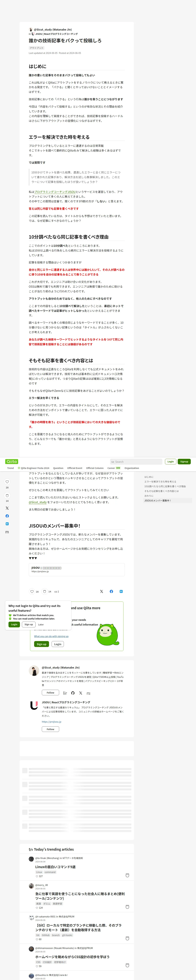The image size is (196, 980).
Task: Click the 英語学習 tag in trending articles
Action: tap(57, 904)
